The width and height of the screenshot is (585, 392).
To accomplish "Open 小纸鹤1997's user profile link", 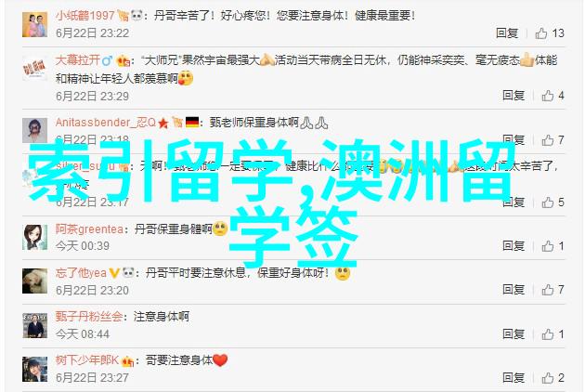I will coord(85,15).
